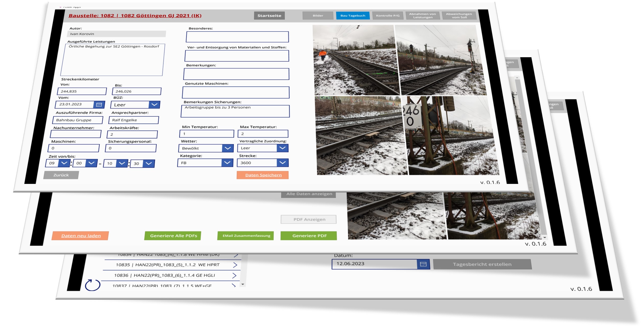
Task: Open entry 10836 HAN22(PR)_1083_(6) arrow
Action: (234, 275)
